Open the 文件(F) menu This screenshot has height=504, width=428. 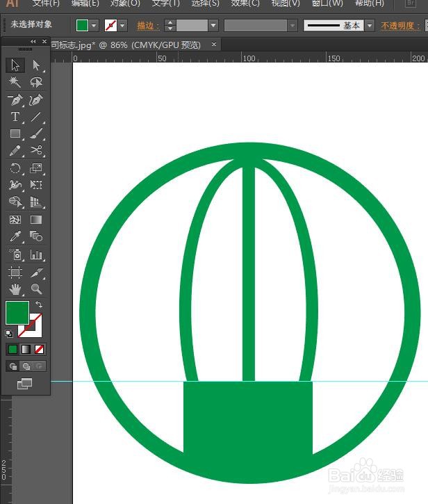(x=46, y=3)
